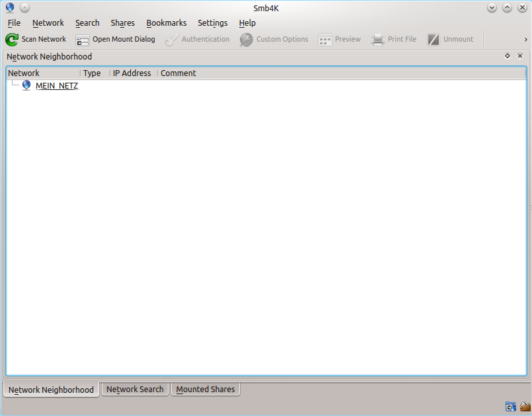The width and height of the screenshot is (532, 416).
Task: Float the Network Neighborhood dock panel
Action: [x=508, y=56]
